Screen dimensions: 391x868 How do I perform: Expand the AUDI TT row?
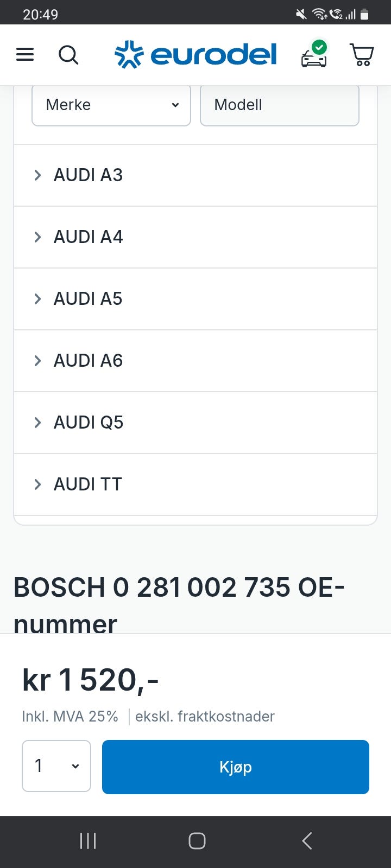[195, 484]
